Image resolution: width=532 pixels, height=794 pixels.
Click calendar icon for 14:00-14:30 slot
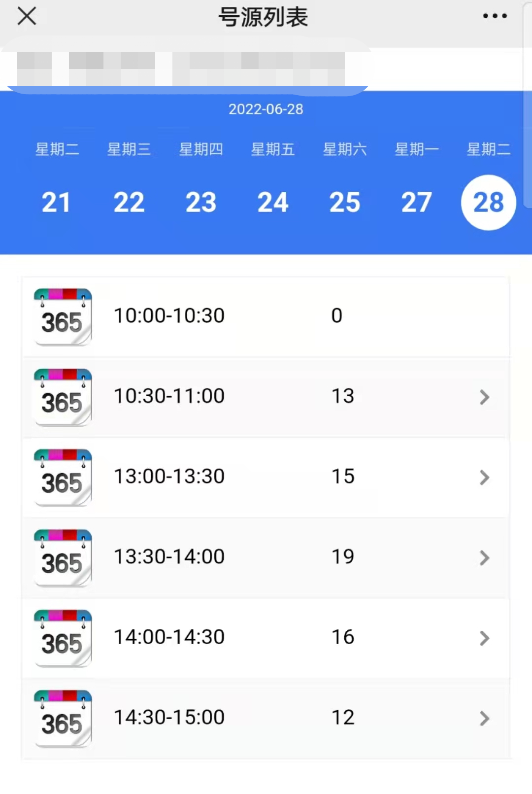[63, 638]
